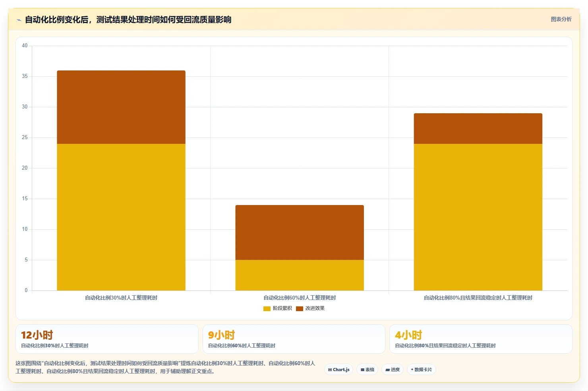
Task: Click the y-axis value 40
Action: (25, 46)
